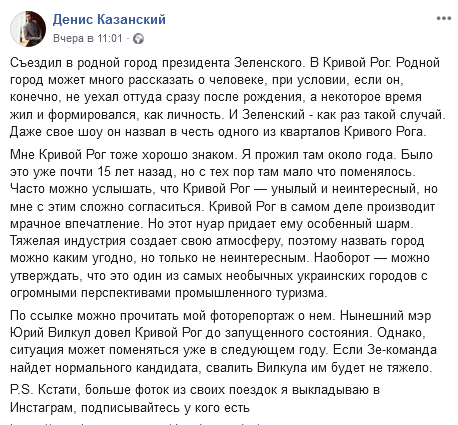This screenshot has width=458, height=425.
Task: Click the name Юрий Вилкул in the text
Action: click(68, 332)
